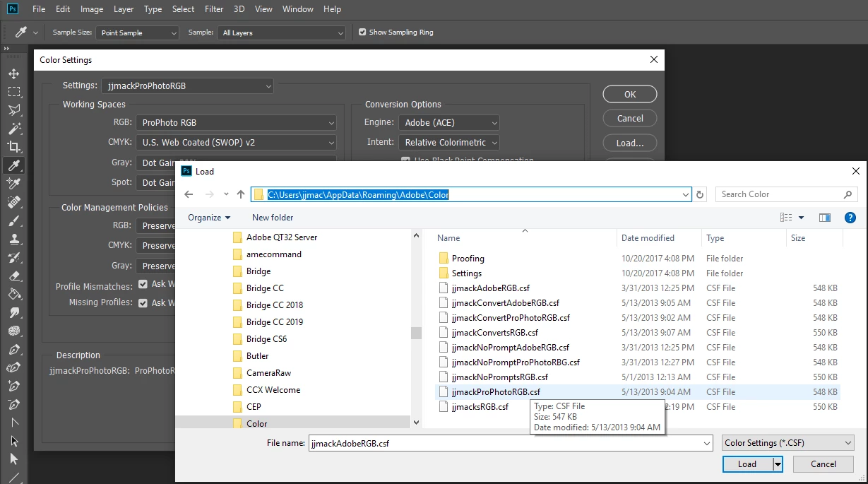The image size is (868, 484).
Task: Click Load... in Color Settings dialog
Action: 630,143
